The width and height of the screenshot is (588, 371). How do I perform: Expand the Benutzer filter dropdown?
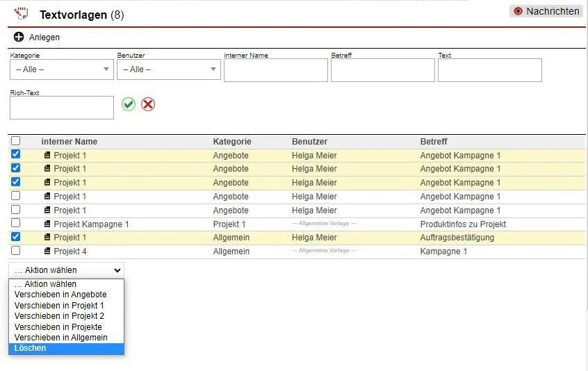(169, 69)
